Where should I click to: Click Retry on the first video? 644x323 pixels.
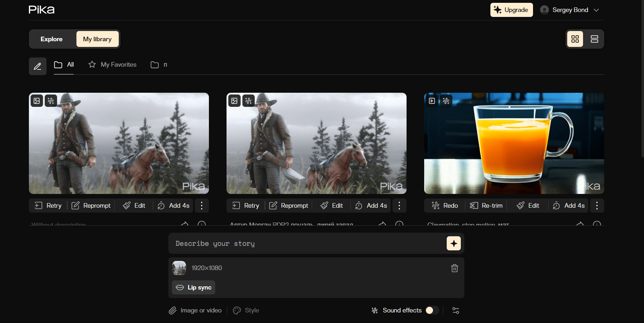[x=48, y=206]
